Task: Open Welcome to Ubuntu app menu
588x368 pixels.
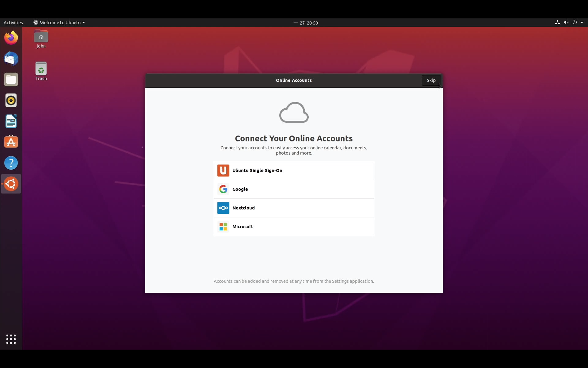Action: [59, 22]
